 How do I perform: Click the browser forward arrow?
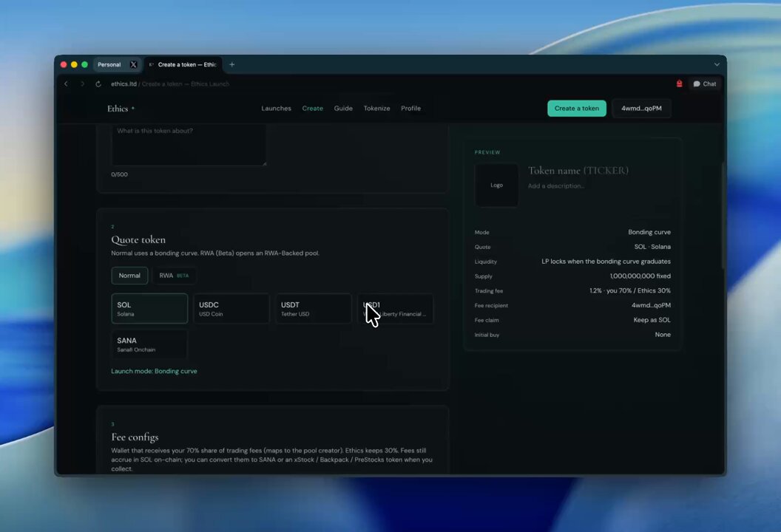pyautogui.click(x=82, y=83)
